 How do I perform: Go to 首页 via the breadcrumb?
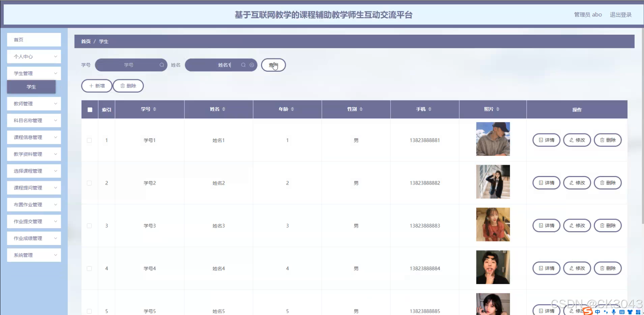[86, 42]
